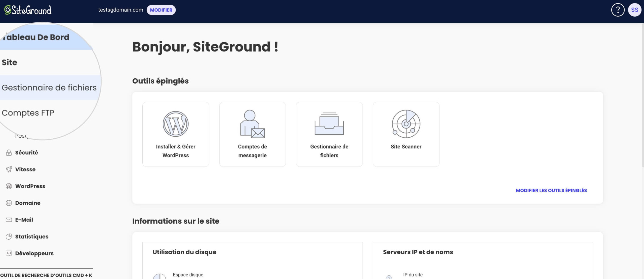Screen dimensions: 644x279
Task: Click the Comptes de messagerie person-mail icon
Action: (252, 124)
